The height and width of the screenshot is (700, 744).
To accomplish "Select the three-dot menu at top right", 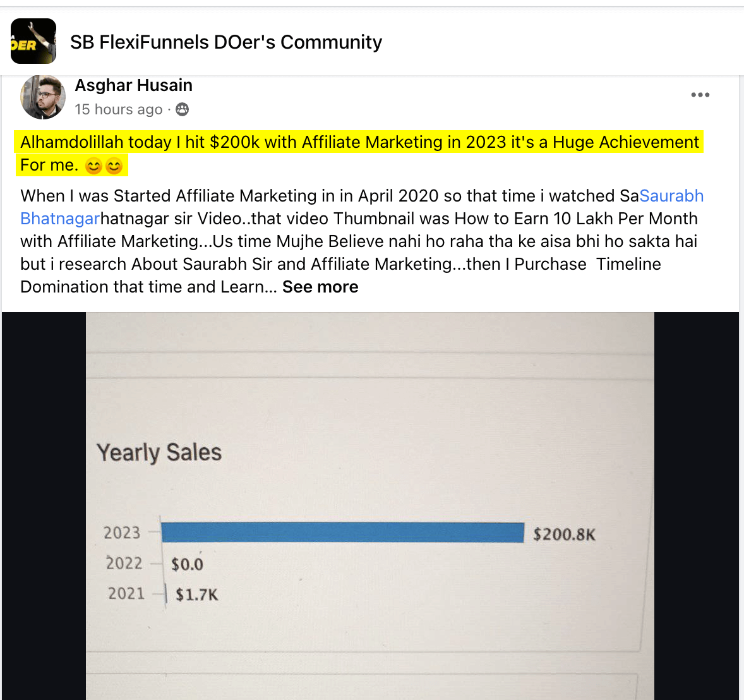I will coord(700,95).
